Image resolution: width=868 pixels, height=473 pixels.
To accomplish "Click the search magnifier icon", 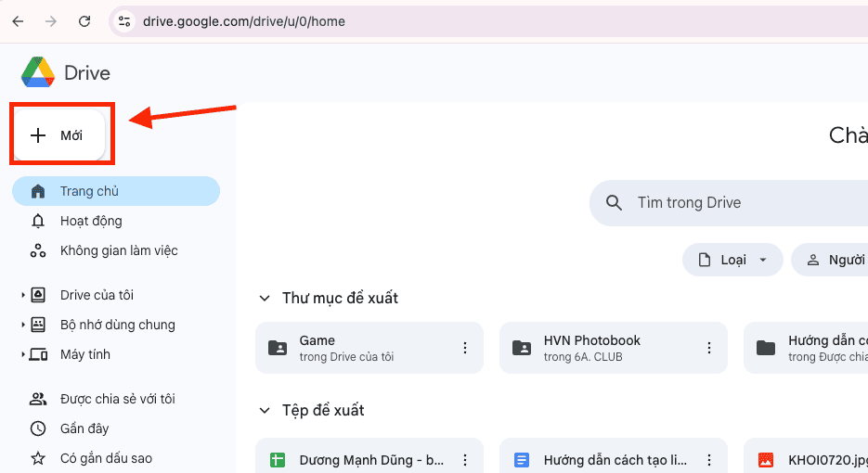I will [x=614, y=202].
